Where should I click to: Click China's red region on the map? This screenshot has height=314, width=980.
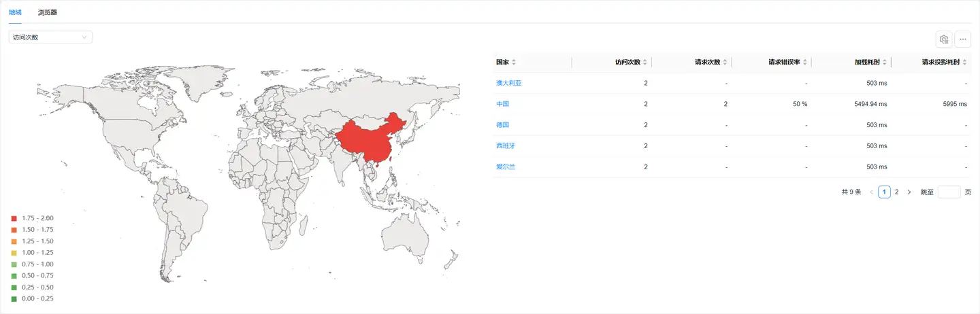(367, 139)
